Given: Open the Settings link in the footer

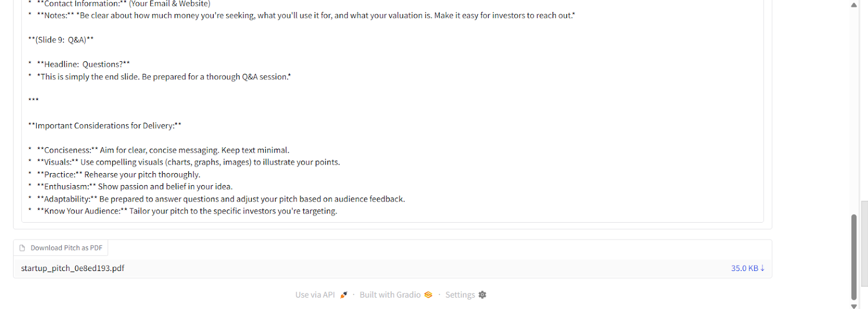Looking at the screenshot, I should point(460,295).
